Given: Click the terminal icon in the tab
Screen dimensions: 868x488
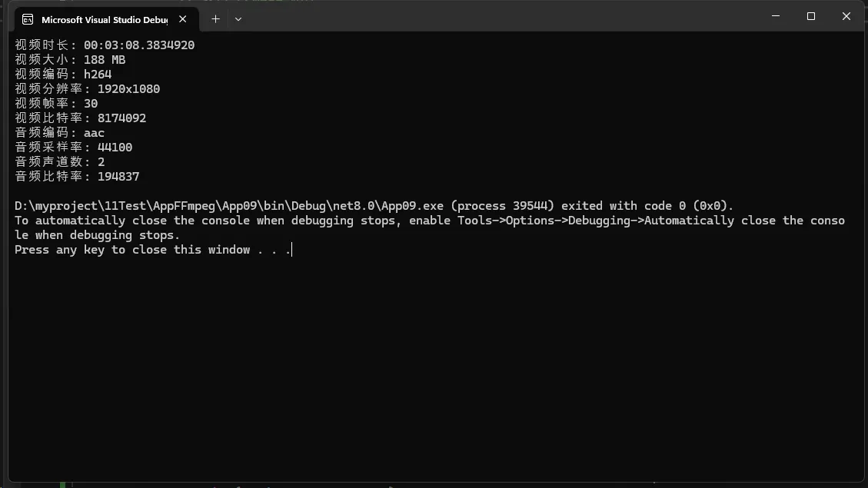Looking at the screenshot, I should pyautogui.click(x=28, y=19).
